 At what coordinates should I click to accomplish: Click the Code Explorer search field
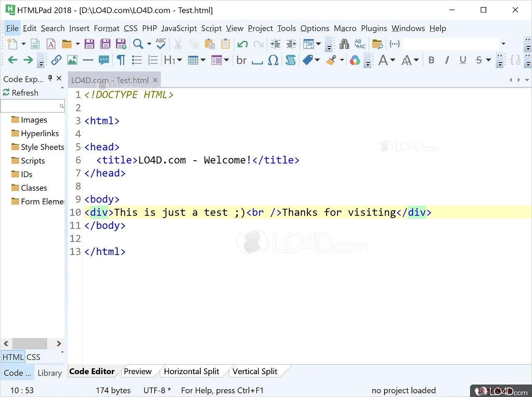coord(30,106)
